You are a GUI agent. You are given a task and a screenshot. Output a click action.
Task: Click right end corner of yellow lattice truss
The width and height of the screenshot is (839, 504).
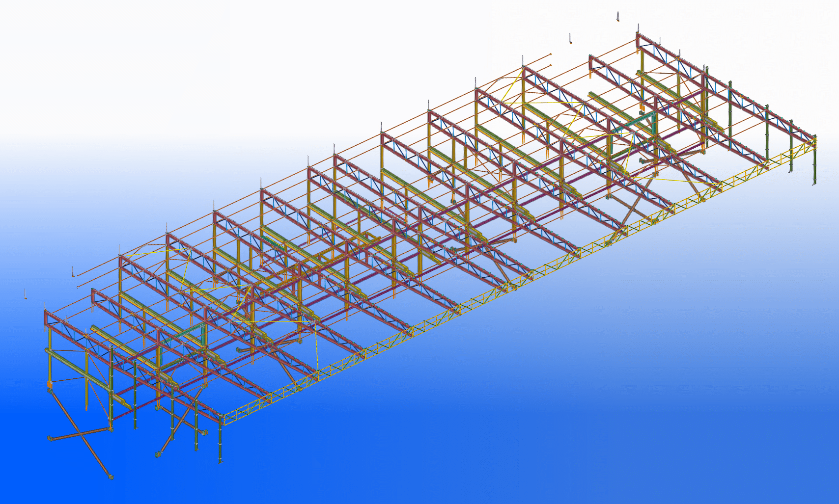814,141
